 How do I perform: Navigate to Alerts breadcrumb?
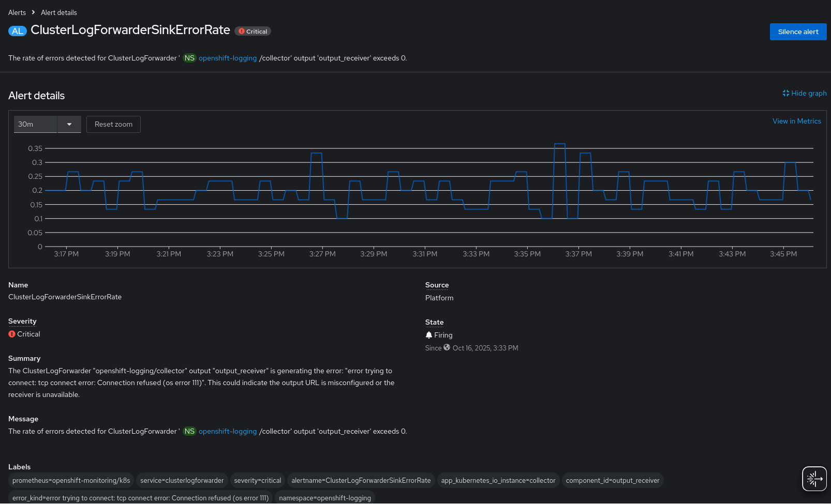pos(17,12)
